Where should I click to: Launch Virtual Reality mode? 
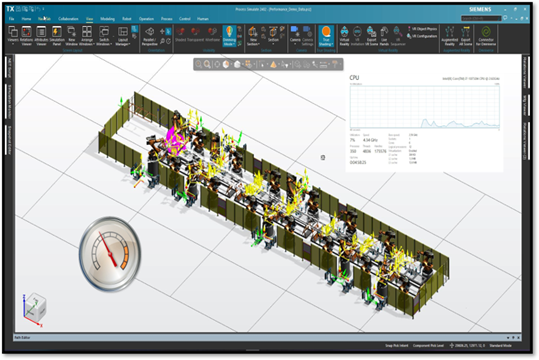344,36
